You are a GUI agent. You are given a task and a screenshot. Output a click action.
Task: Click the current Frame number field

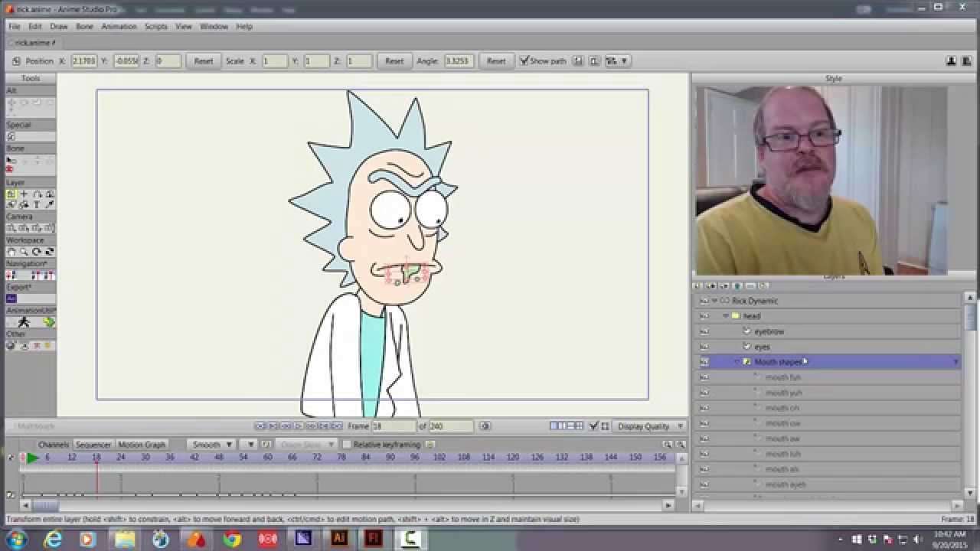pyautogui.click(x=394, y=426)
